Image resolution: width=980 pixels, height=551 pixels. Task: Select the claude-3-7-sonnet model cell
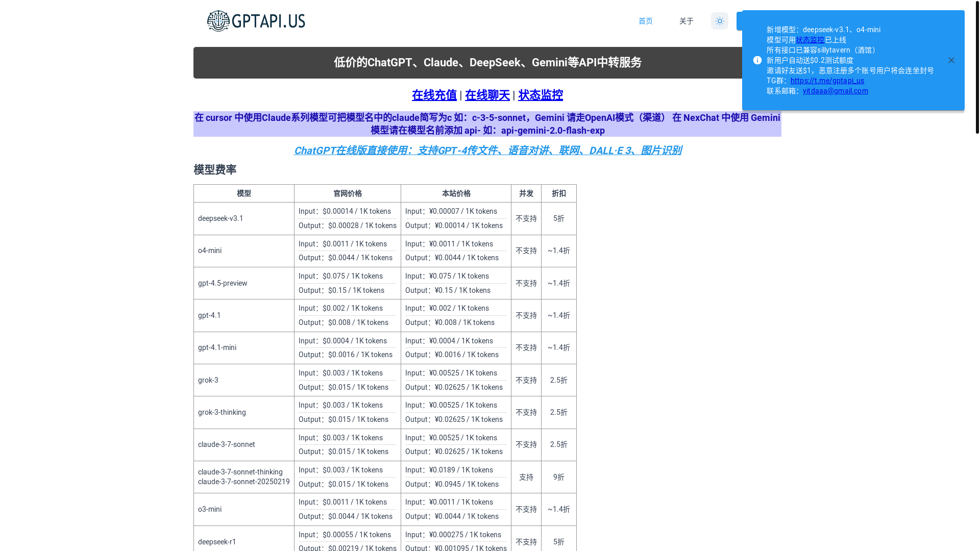tap(244, 444)
